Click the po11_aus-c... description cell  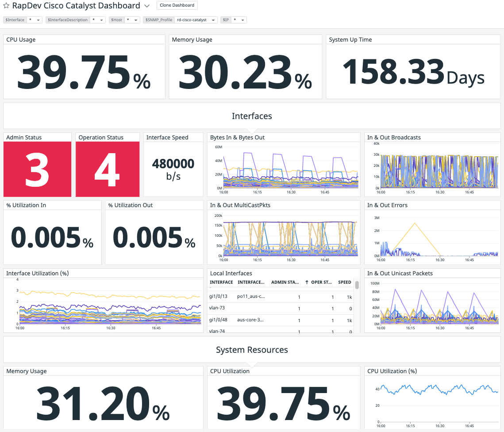(251, 297)
